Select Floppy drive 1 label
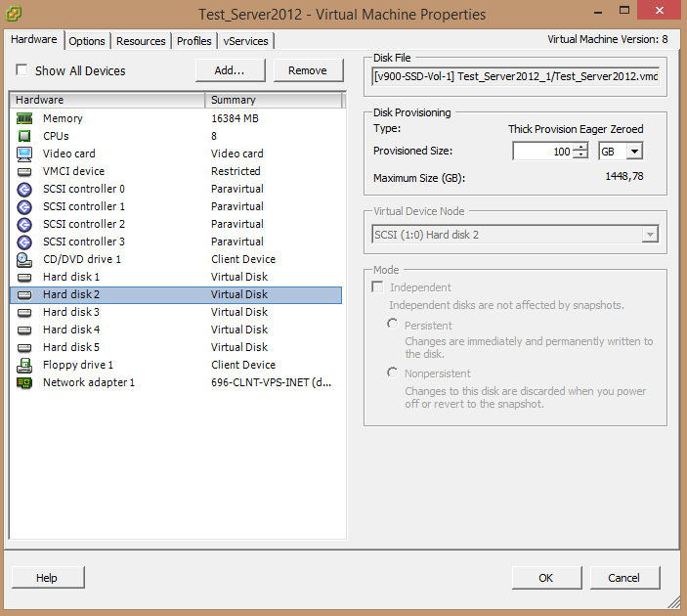Screen dimensions: 687x616 click(x=78, y=366)
